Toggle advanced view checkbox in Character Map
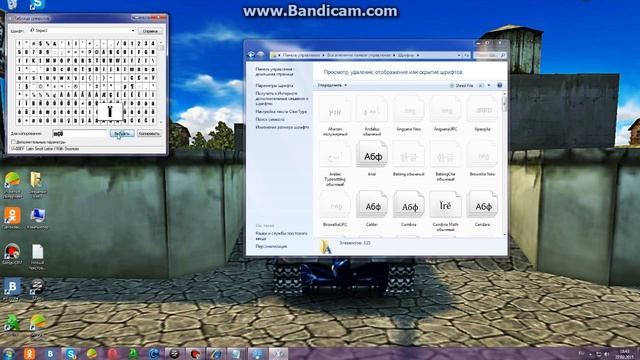The image size is (640, 360). [x=13, y=142]
